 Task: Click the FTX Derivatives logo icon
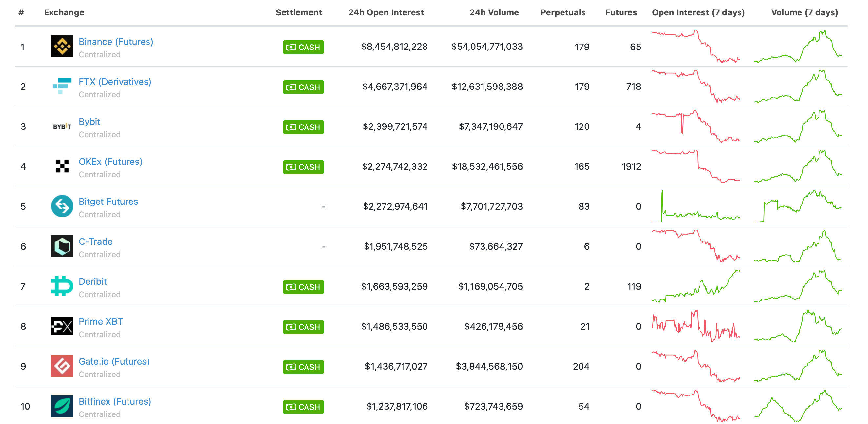click(62, 87)
